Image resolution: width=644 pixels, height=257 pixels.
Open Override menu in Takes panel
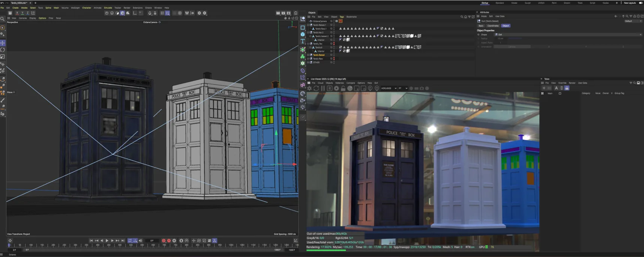[x=562, y=83]
